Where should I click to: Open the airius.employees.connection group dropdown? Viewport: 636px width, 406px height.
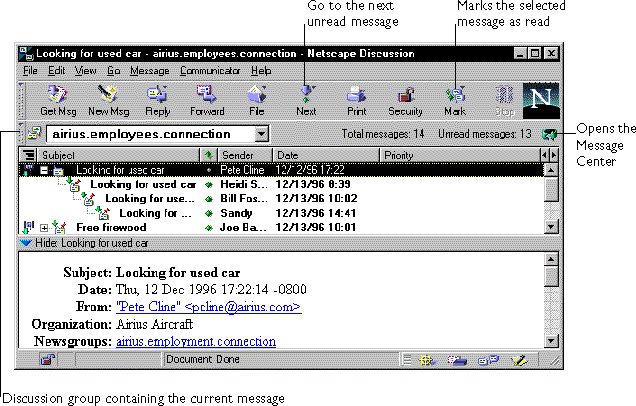[x=261, y=133]
